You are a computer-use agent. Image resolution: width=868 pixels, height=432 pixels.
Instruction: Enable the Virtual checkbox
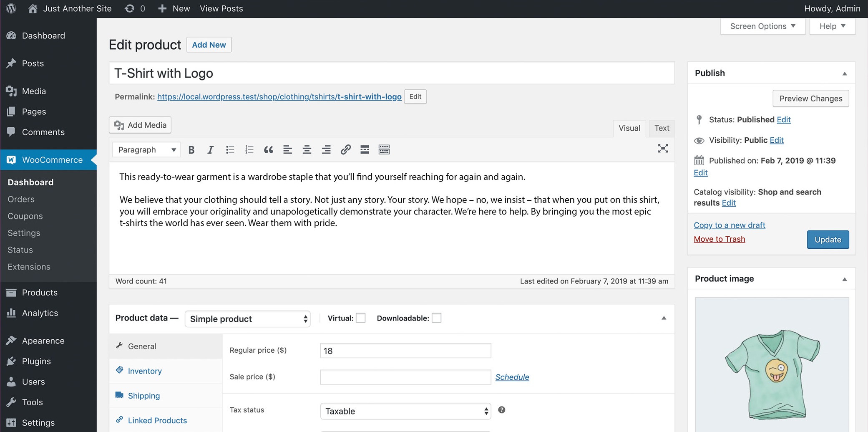361,318
